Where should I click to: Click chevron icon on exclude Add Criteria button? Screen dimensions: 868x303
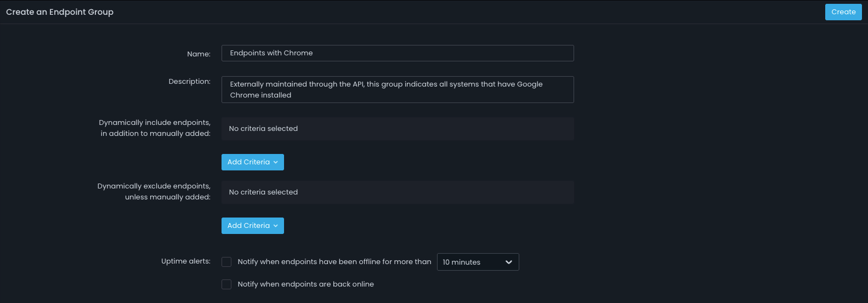(x=276, y=226)
